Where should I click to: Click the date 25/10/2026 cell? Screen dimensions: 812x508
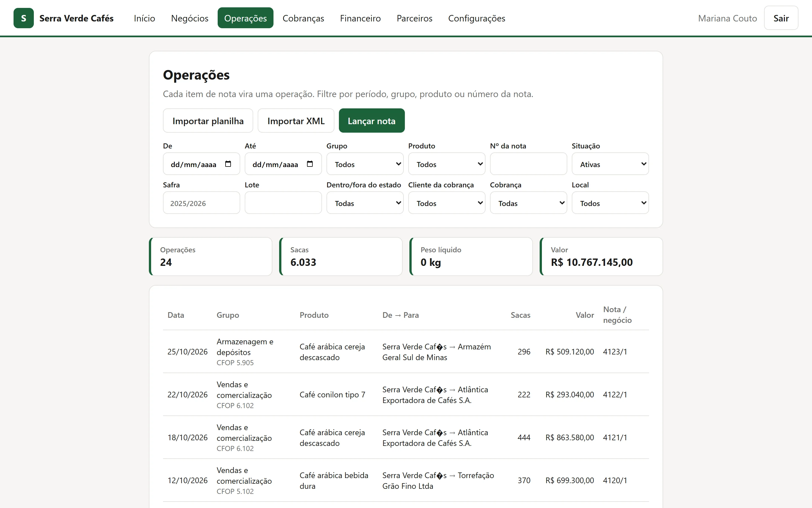click(187, 351)
